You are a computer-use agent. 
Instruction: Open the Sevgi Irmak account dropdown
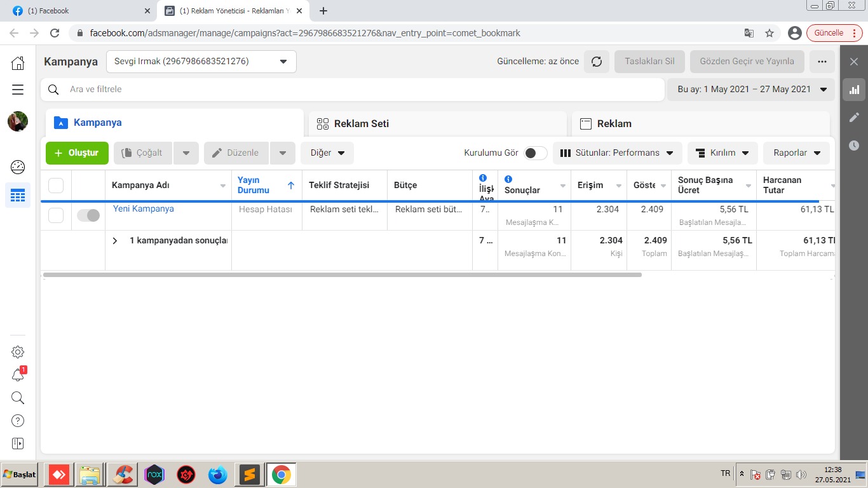(x=201, y=62)
